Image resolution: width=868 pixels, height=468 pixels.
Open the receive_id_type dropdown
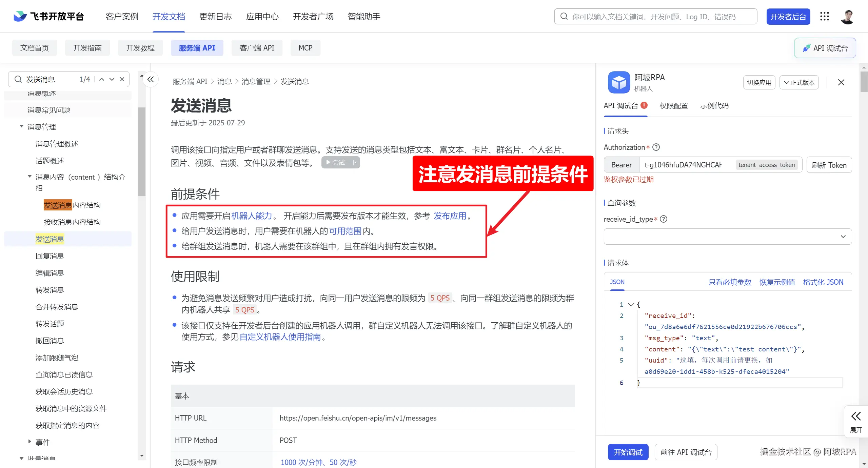point(727,237)
